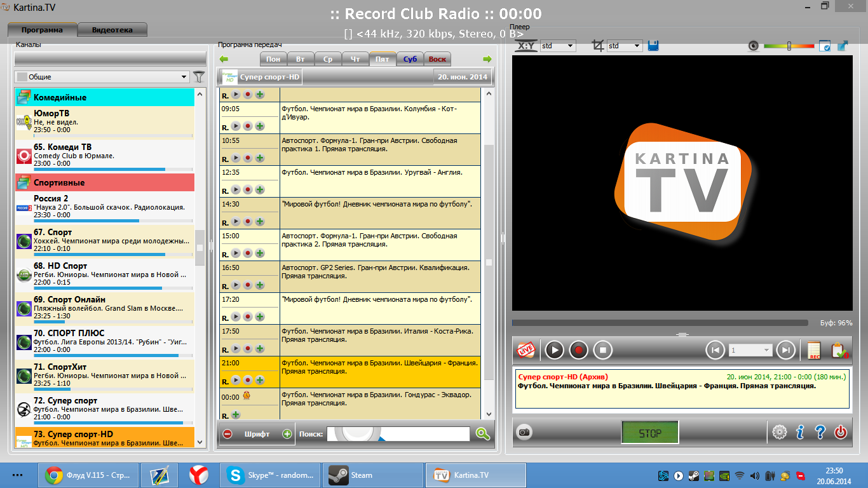
Task: Skip to next item in player
Action: (786, 349)
